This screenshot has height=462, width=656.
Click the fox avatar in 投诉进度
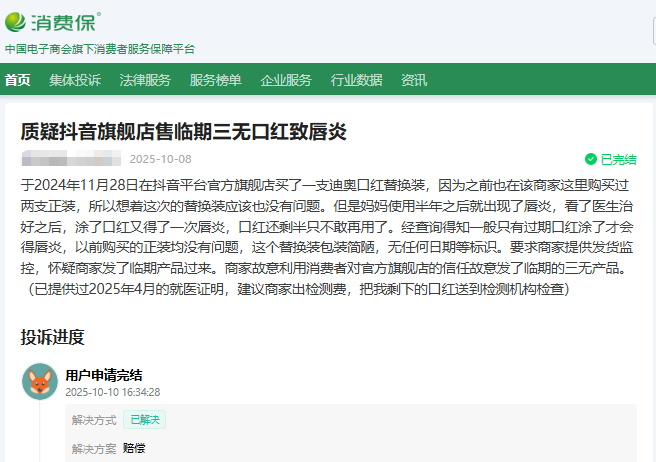coord(39,381)
